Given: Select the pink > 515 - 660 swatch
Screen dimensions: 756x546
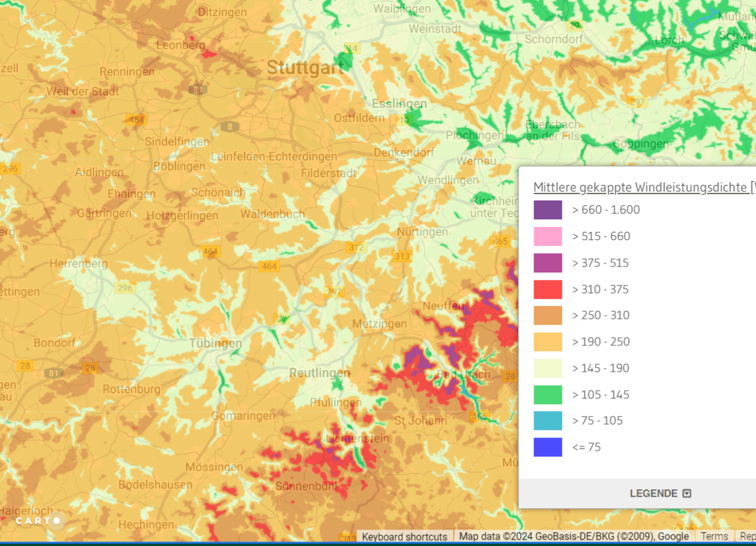Looking at the screenshot, I should [x=547, y=236].
